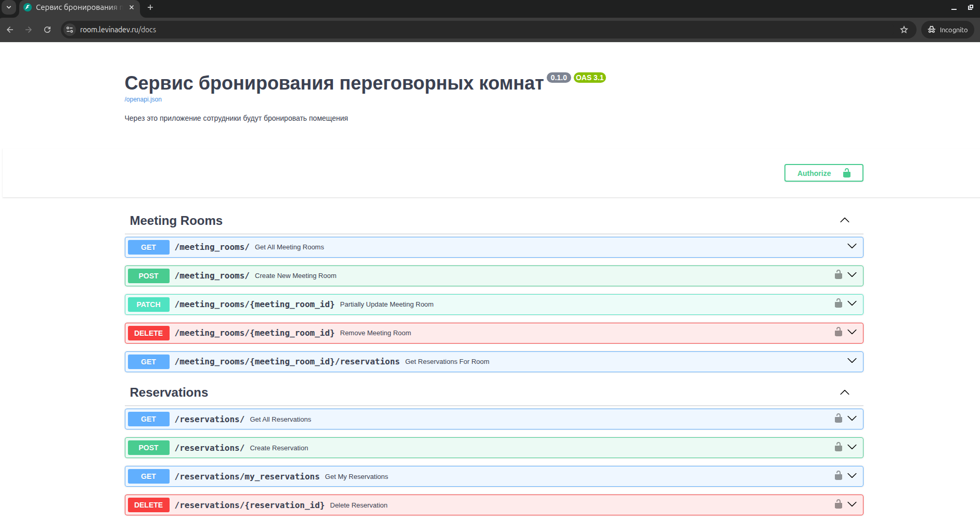Collapse the Meeting Rooms section

[845, 220]
